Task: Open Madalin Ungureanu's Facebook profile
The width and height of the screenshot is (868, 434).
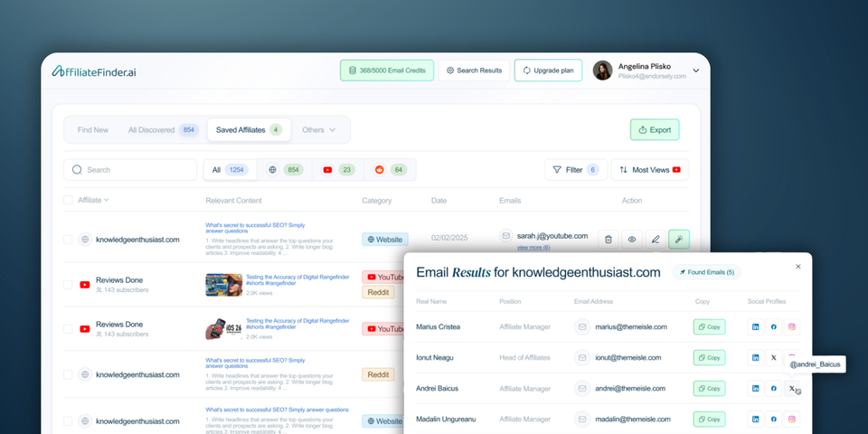Action: (773, 420)
